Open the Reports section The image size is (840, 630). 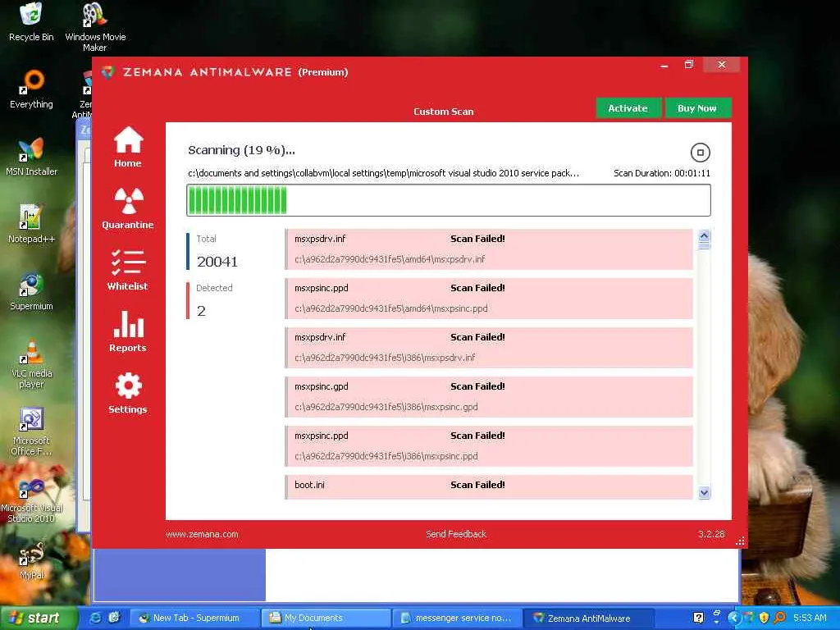pyautogui.click(x=127, y=331)
